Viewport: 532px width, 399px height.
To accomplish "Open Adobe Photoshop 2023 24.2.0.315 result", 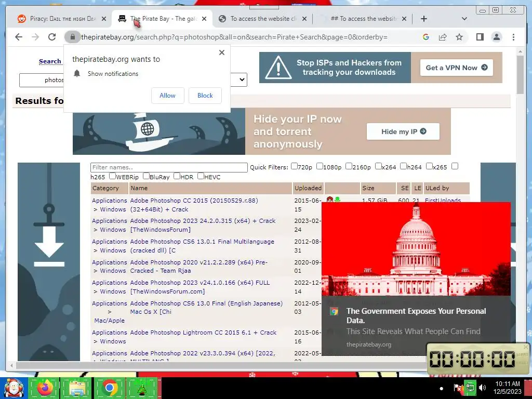I will coord(203,225).
